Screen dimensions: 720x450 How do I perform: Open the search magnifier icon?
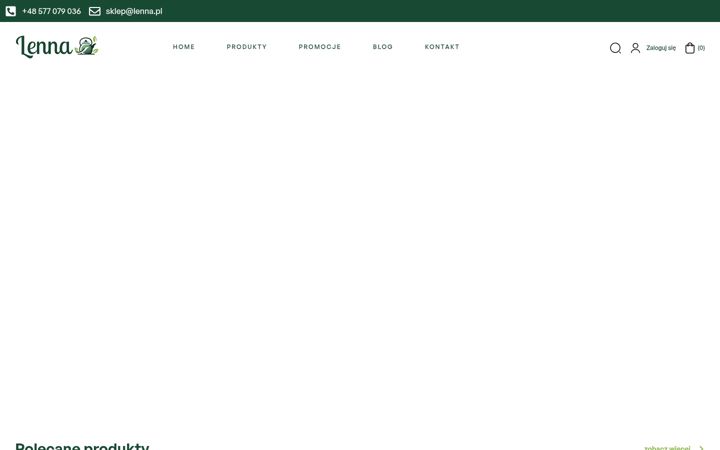coord(615,48)
